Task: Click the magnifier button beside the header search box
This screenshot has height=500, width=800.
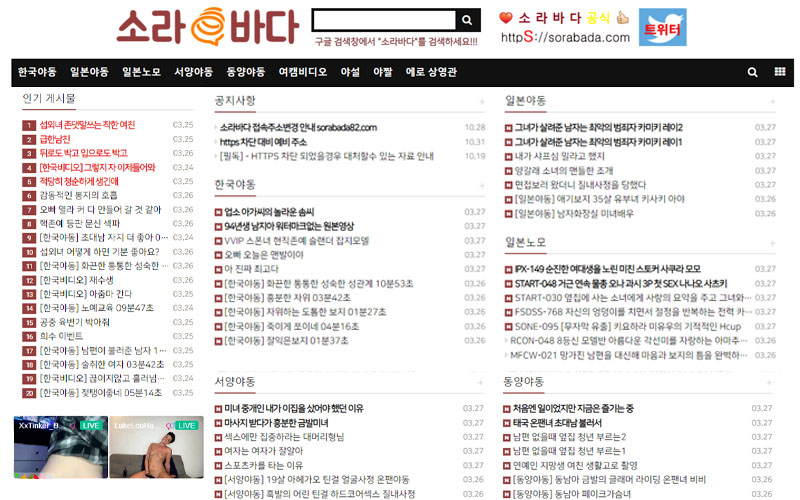Action: pyautogui.click(x=467, y=21)
